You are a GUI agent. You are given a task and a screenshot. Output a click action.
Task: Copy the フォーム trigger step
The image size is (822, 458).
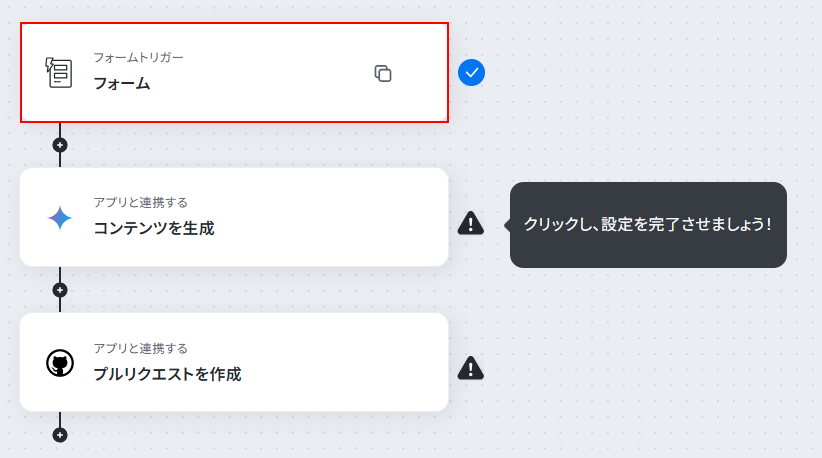pyautogui.click(x=383, y=73)
